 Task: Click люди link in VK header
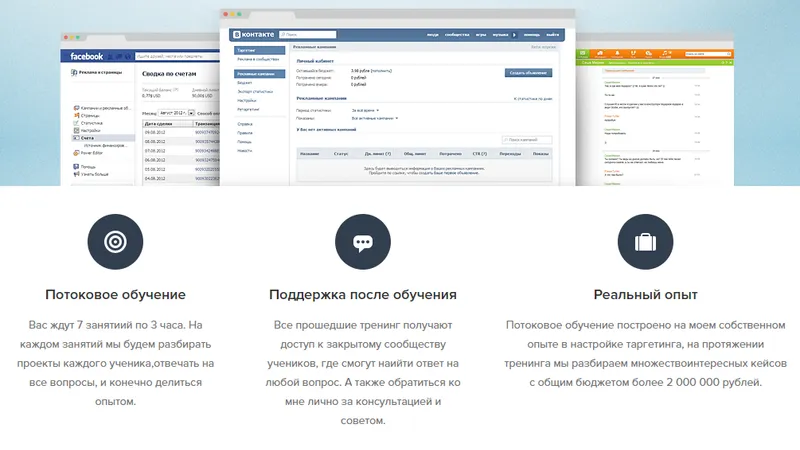coord(433,35)
